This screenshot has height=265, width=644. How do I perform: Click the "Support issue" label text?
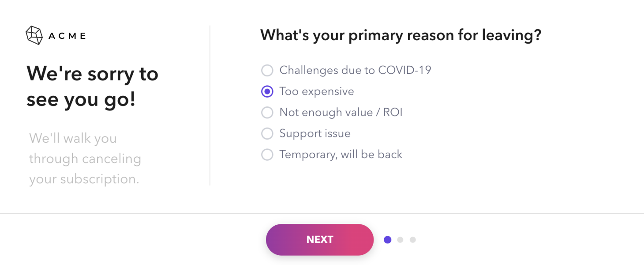click(x=315, y=133)
